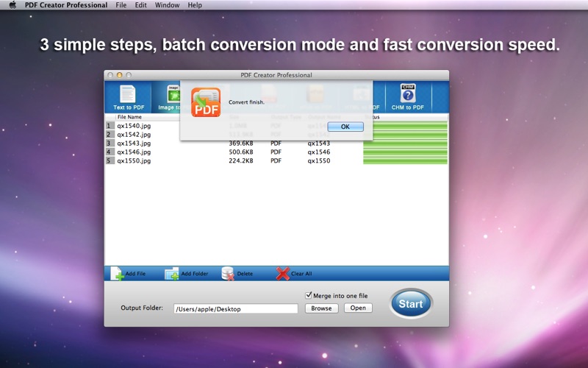Click the Add File icon
The width and height of the screenshot is (588, 368).
click(117, 273)
